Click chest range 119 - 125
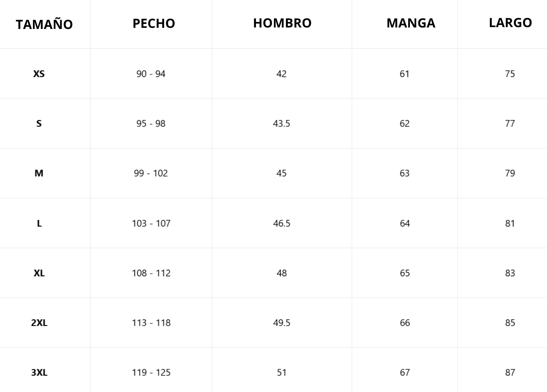This screenshot has width=547, height=392. point(151,373)
